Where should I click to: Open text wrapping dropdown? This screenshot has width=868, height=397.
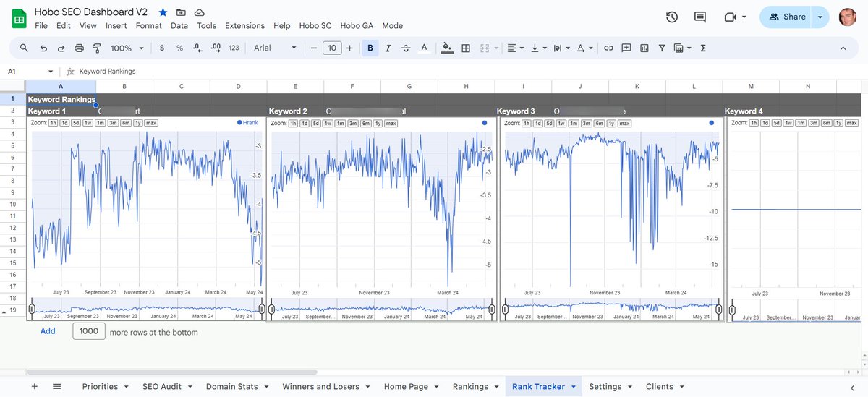click(561, 48)
